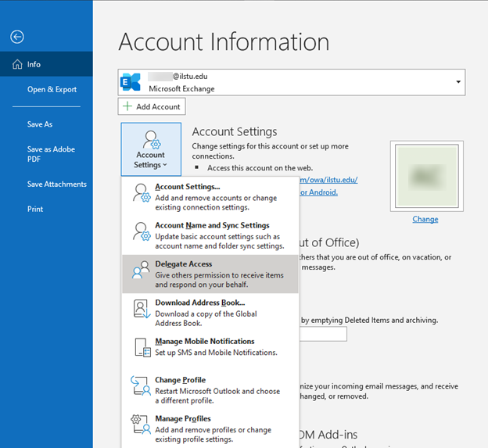Click the Info home icon
Screen dimensions: 488x448
coord(17,64)
